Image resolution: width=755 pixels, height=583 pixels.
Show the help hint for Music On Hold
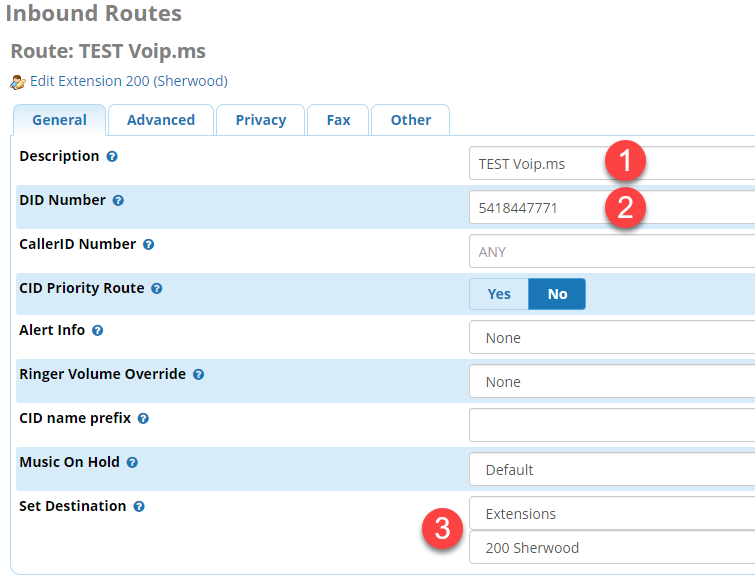pyautogui.click(x=132, y=463)
